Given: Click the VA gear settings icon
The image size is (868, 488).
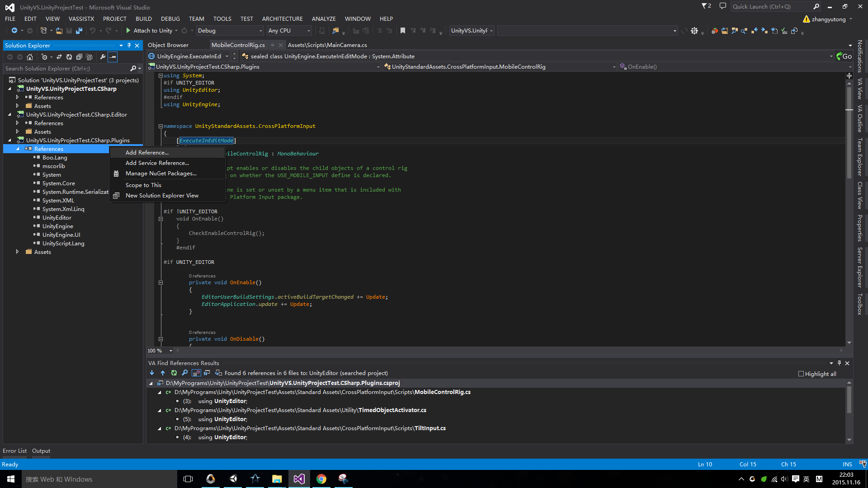Looking at the screenshot, I should [694, 31].
